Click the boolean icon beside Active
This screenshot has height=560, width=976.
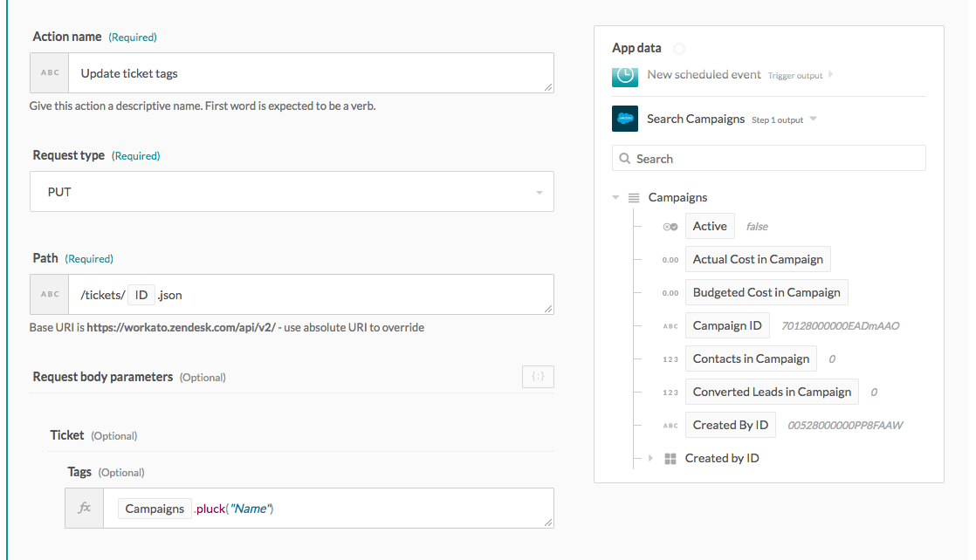(670, 227)
